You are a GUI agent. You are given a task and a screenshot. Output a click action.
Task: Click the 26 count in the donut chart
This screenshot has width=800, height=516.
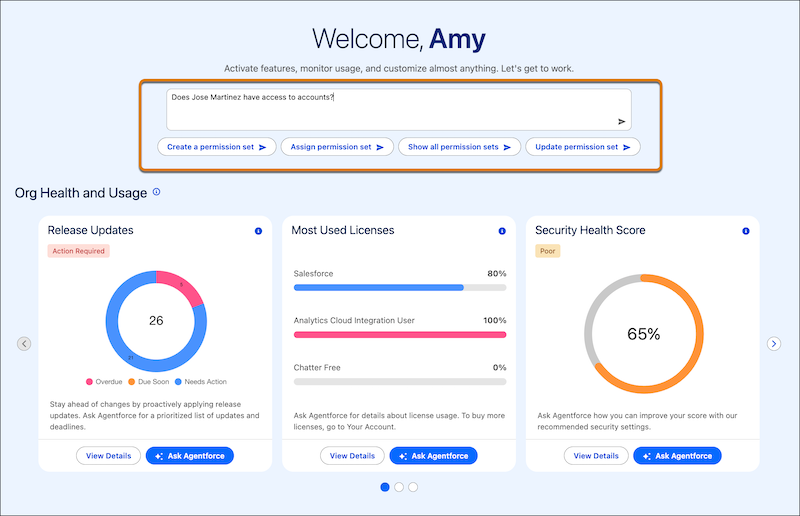click(x=156, y=321)
